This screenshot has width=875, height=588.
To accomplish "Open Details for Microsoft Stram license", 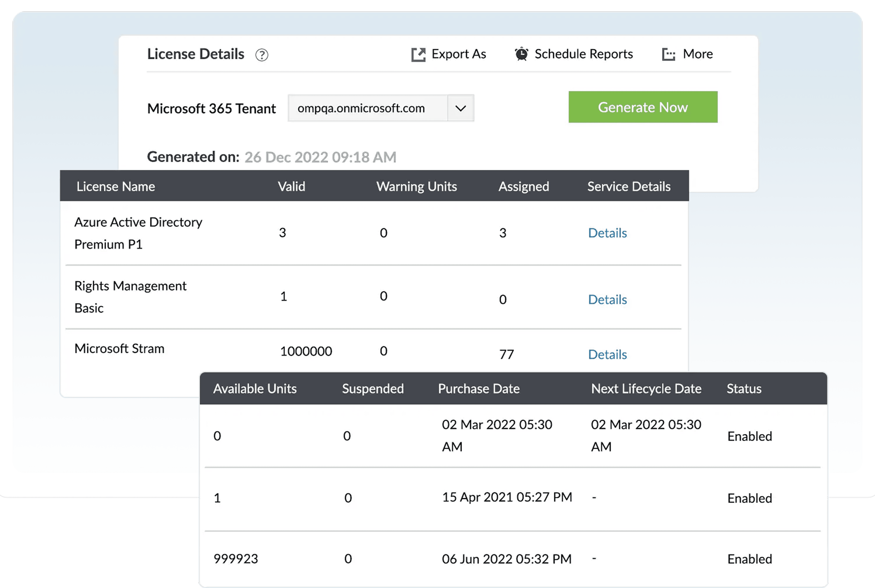I will click(607, 354).
